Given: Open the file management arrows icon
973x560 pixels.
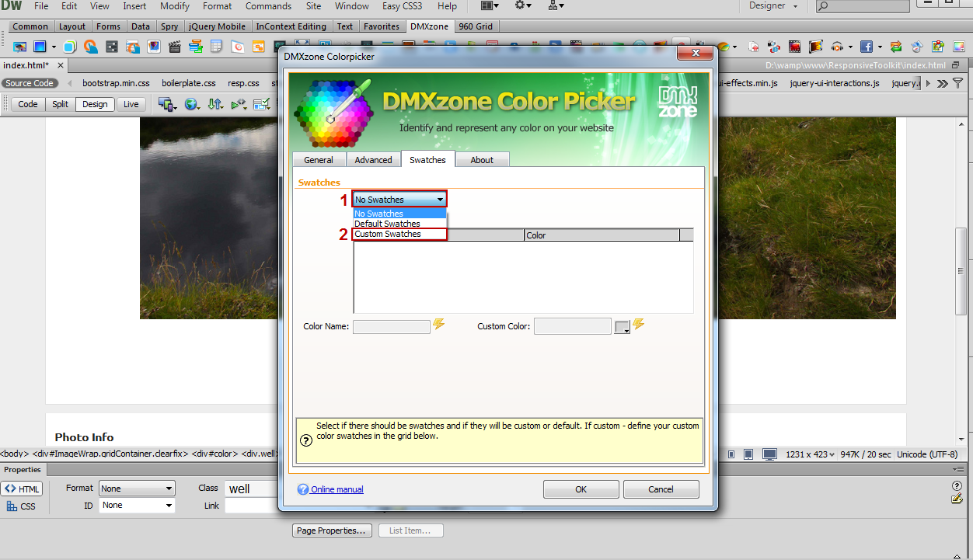Looking at the screenshot, I should click(215, 104).
